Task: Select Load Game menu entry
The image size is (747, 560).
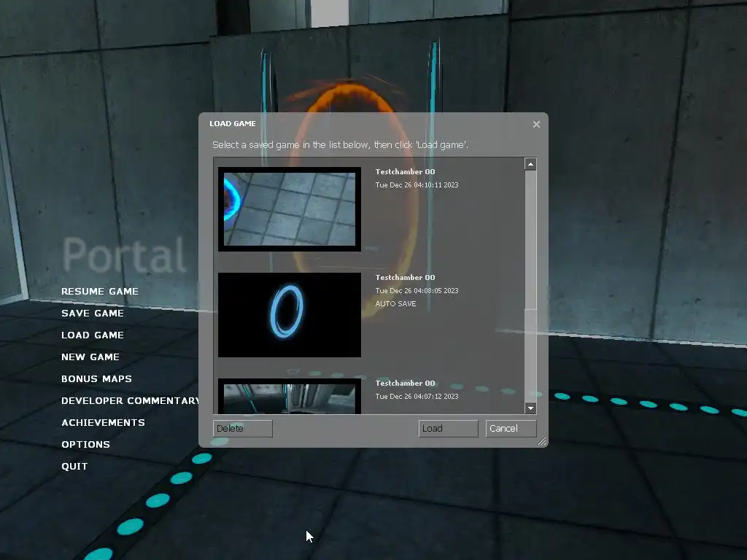Action: pos(93,335)
